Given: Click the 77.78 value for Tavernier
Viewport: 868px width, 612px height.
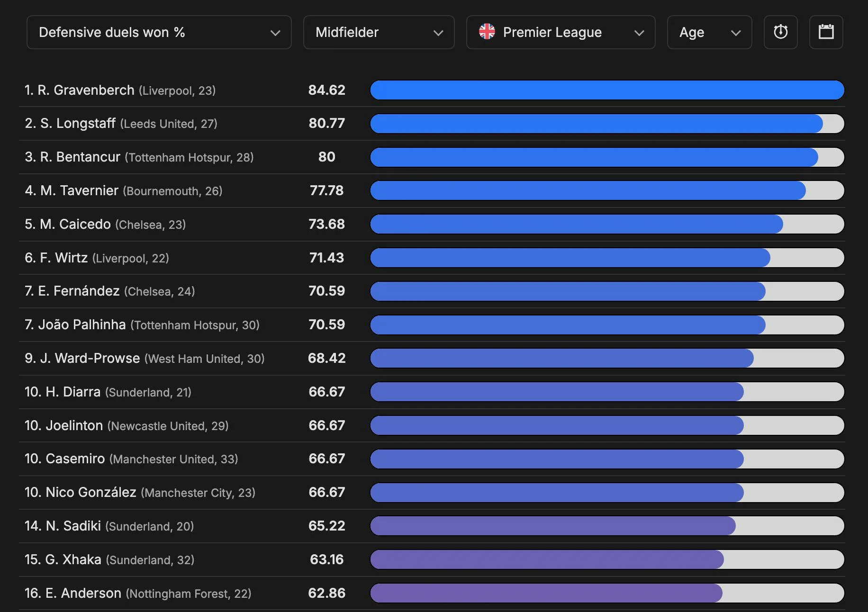Looking at the screenshot, I should 327,190.
